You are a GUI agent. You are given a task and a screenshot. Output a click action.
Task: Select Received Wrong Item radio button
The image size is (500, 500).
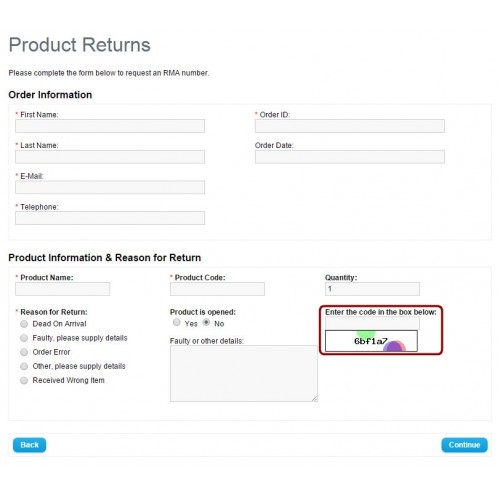24,380
